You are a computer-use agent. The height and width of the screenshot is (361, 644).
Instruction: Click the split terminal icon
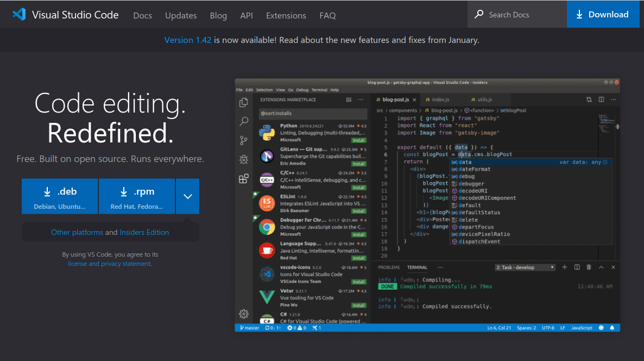coord(577,267)
